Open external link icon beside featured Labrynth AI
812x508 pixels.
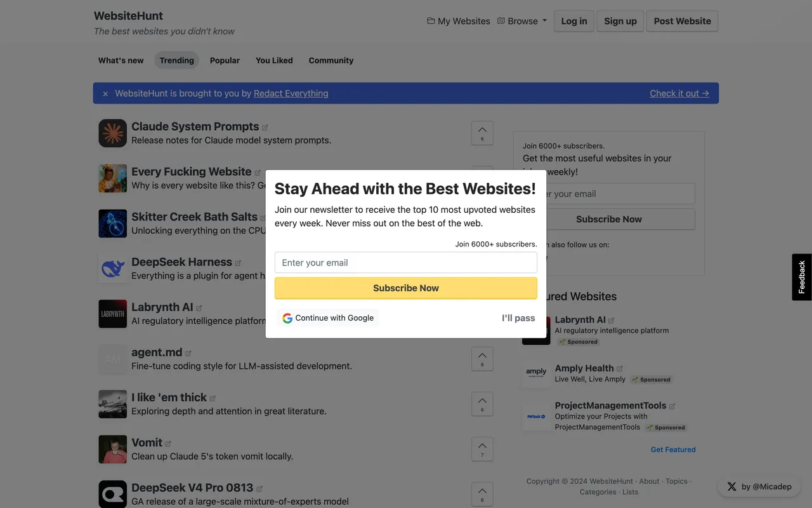(x=612, y=320)
